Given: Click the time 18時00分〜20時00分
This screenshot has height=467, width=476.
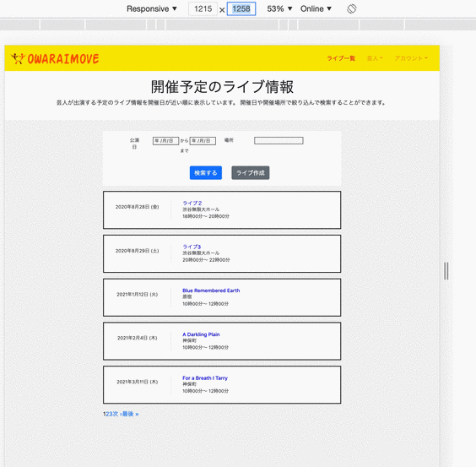Looking at the screenshot, I should pos(206,216).
